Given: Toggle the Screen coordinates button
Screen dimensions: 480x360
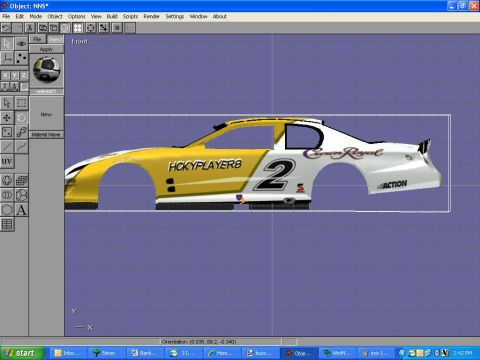Looking at the screenshot, I should point(24,87).
